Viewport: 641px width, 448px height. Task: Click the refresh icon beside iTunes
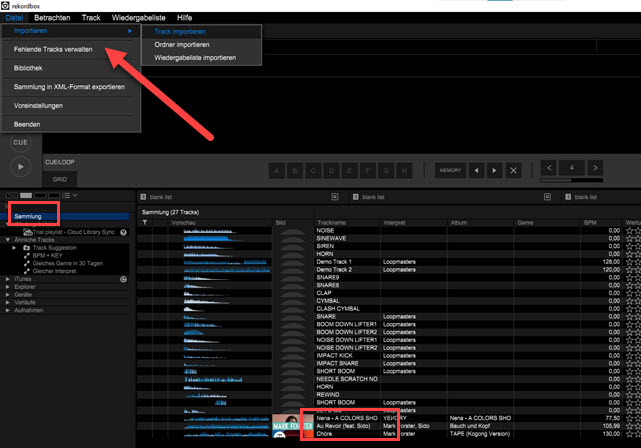123,279
